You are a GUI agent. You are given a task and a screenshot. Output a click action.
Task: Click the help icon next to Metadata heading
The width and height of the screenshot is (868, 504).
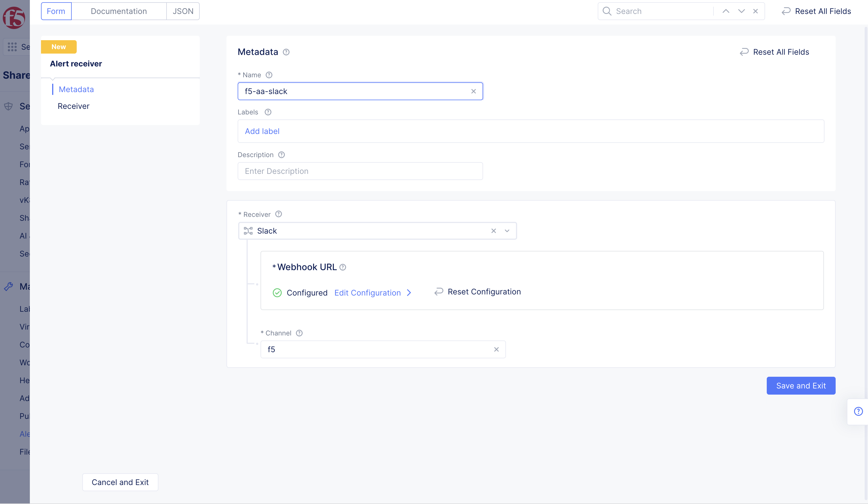286,52
